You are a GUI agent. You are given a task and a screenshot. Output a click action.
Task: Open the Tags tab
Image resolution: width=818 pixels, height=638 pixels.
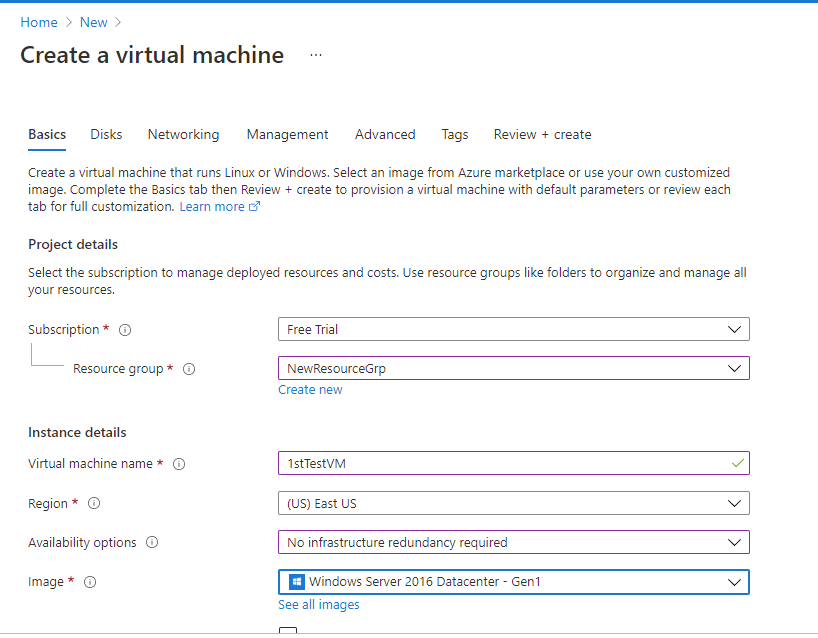[x=455, y=135]
